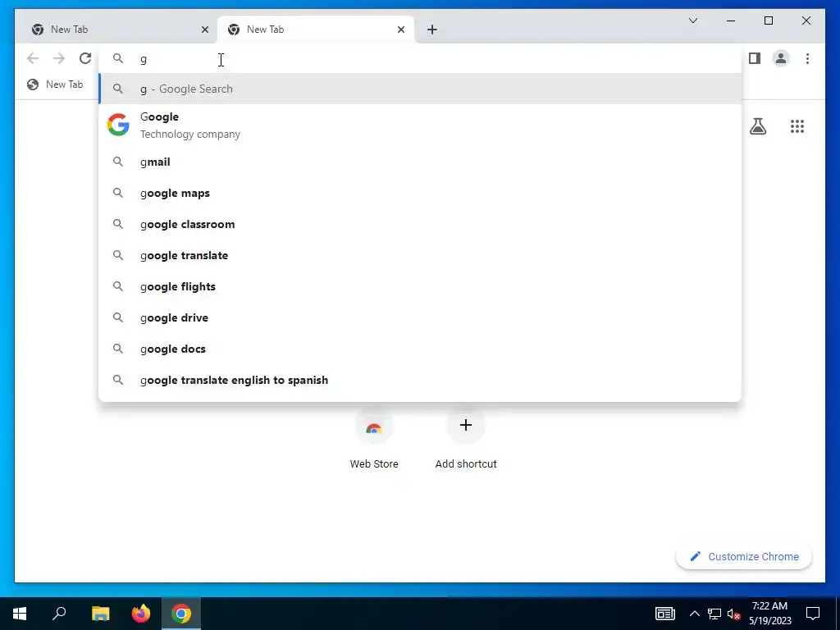840x630 pixels.
Task: Open the network tray icon
Action: coord(714,614)
